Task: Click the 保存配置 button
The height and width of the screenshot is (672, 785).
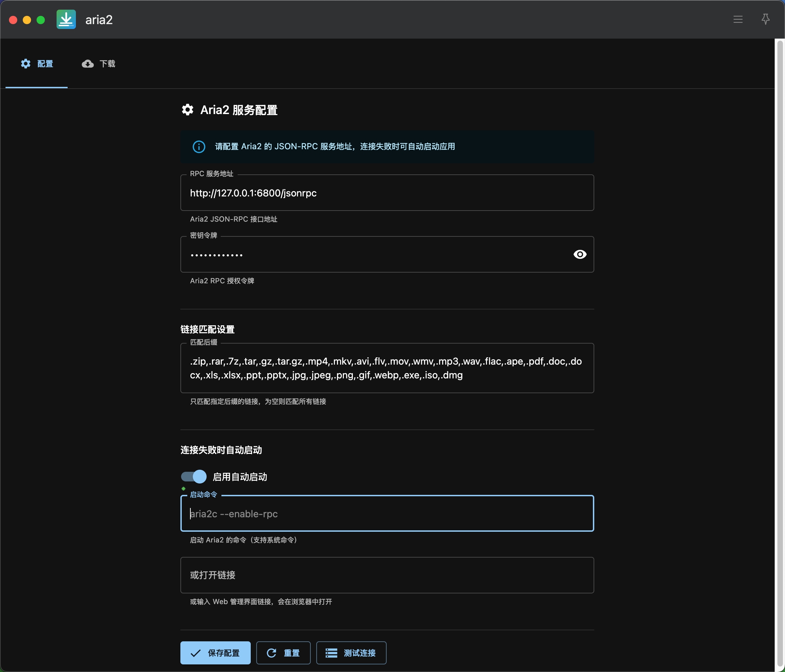Action: point(215,653)
